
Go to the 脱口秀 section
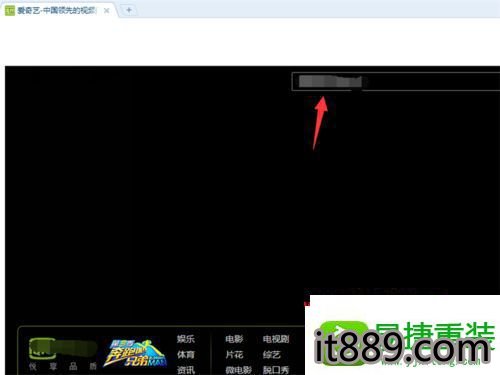pos(276,370)
